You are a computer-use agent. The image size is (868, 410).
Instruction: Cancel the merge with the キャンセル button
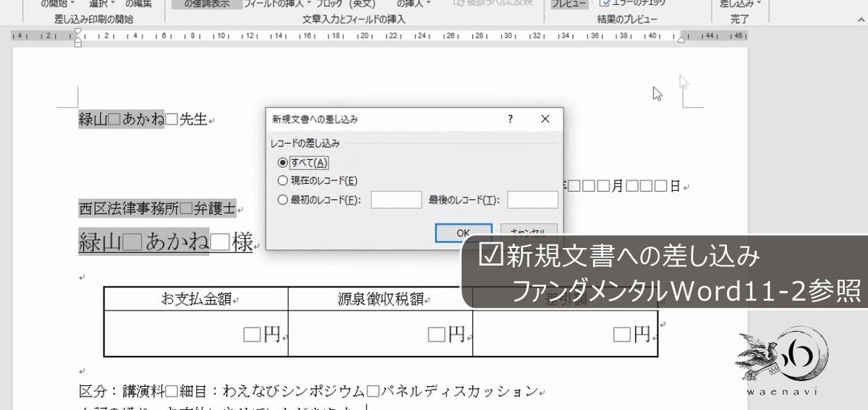pyautogui.click(x=528, y=233)
